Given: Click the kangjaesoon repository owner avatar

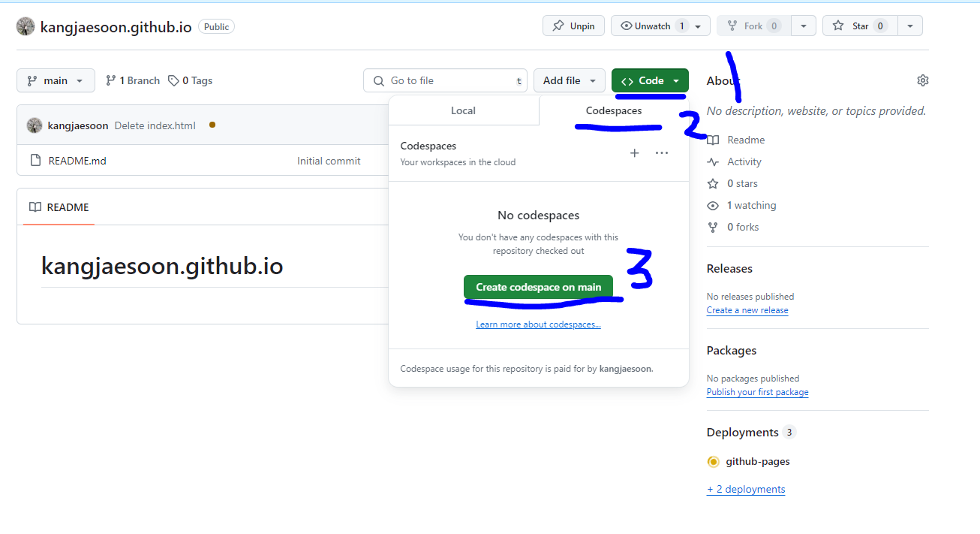Looking at the screenshot, I should (25, 26).
